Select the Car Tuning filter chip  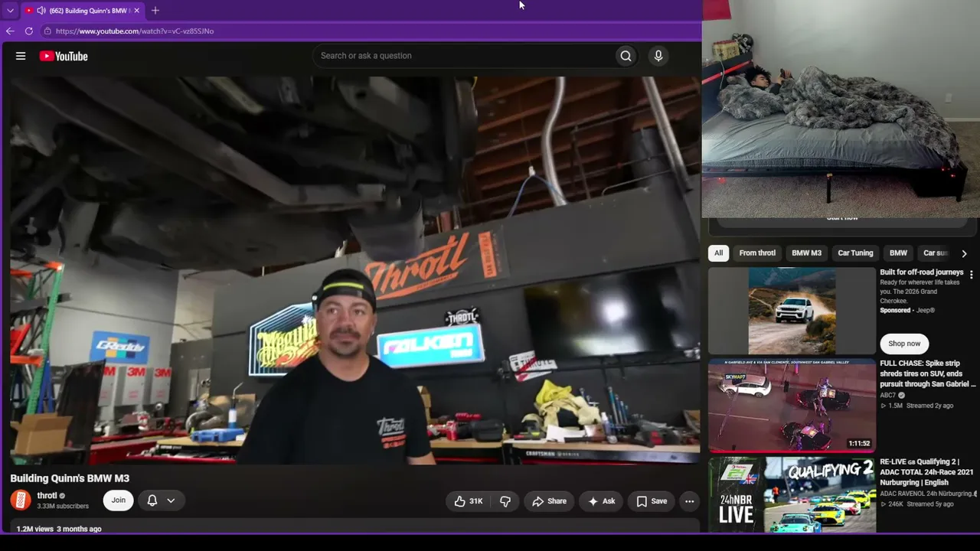click(x=855, y=253)
